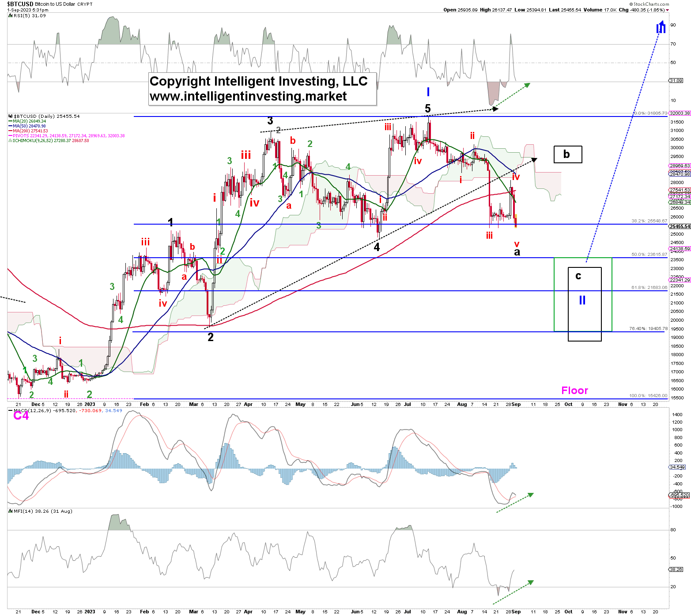Click the 25455.54 last price axis tag

tap(680, 226)
